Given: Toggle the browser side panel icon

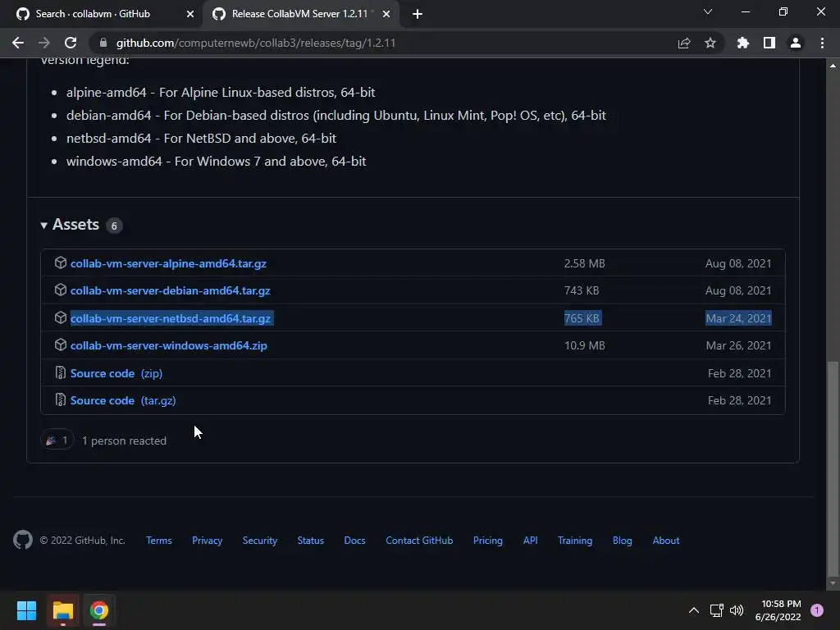Looking at the screenshot, I should click(x=769, y=43).
